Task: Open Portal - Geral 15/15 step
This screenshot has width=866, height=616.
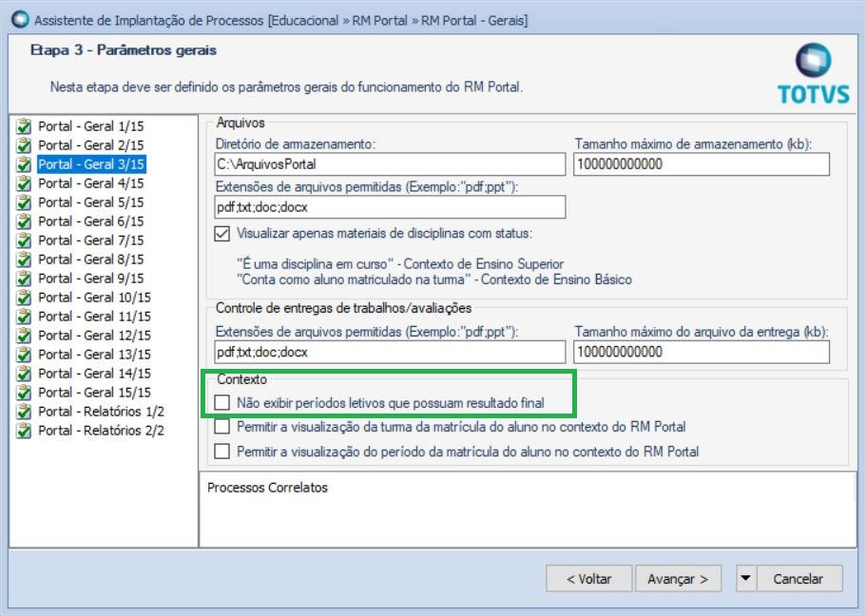Action: click(x=94, y=393)
